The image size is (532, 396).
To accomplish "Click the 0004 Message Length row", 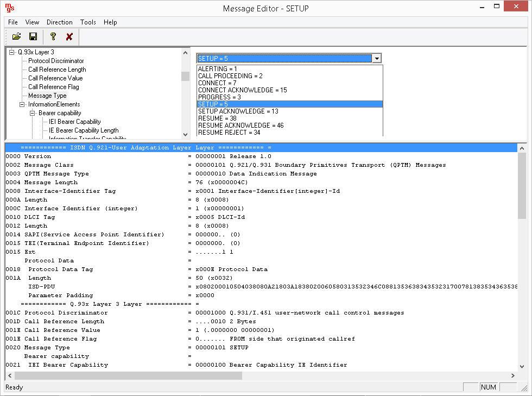I will (x=261, y=183).
